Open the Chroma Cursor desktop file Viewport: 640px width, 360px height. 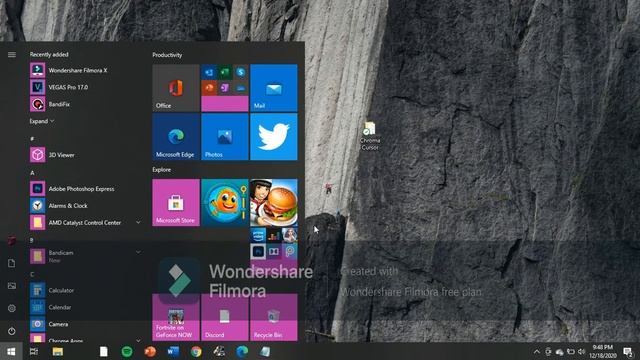(370, 136)
